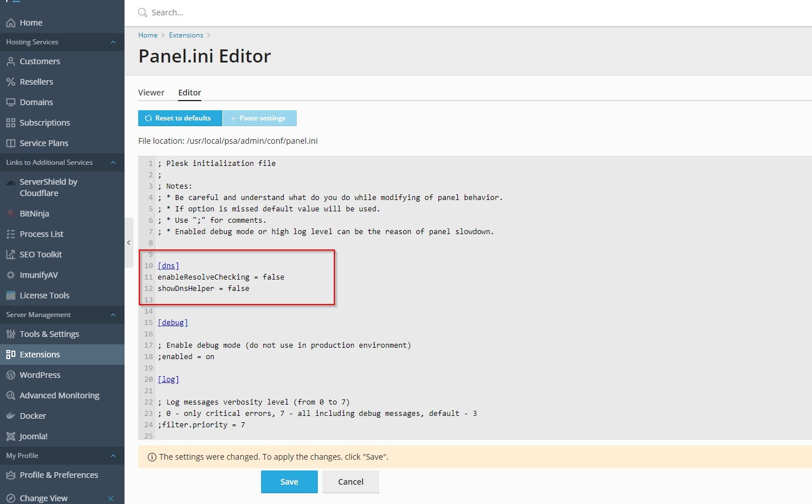Viewport: 812px width, 504px height.
Task: Click the Process List icon
Action: point(10,234)
